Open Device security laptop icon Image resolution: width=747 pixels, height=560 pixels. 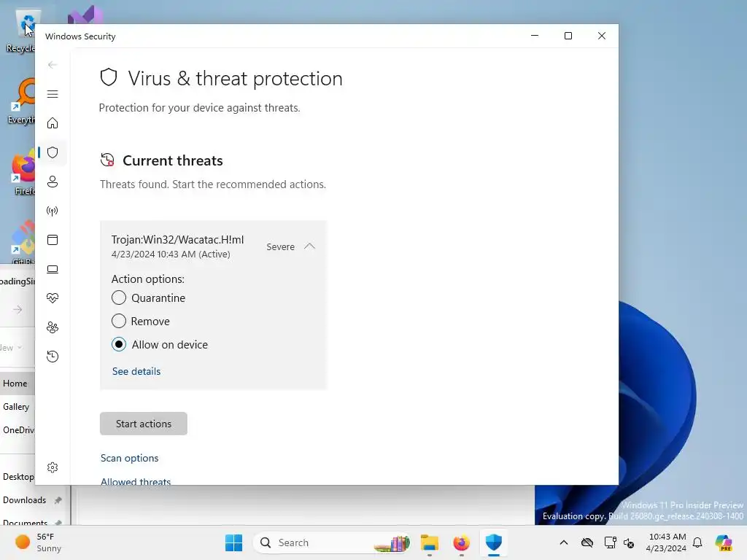pyautogui.click(x=53, y=269)
